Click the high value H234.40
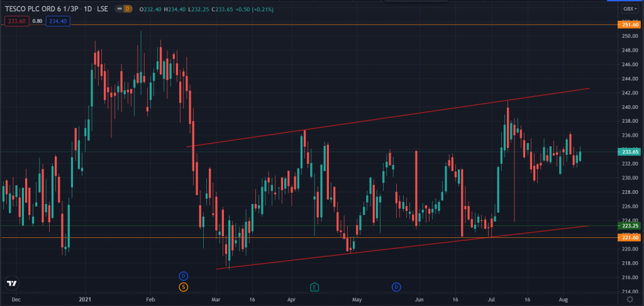Image resolution: width=644 pixels, height=306 pixels. 175,9
